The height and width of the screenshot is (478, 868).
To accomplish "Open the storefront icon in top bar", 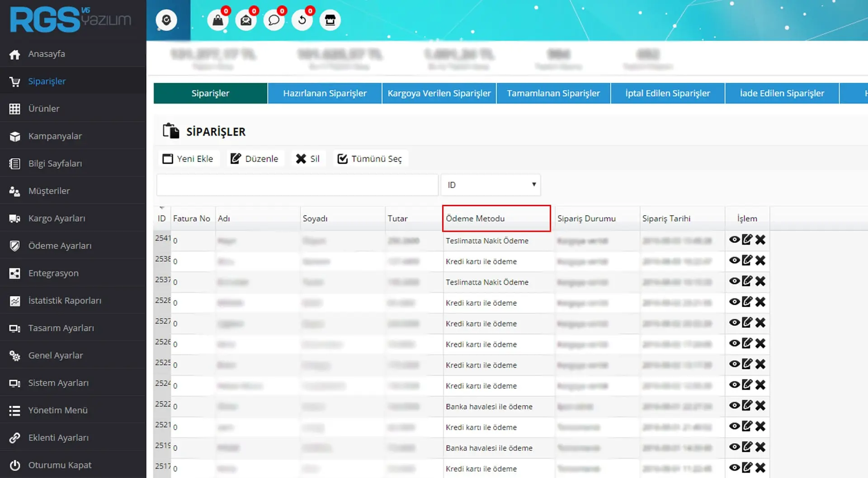I will [330, 20].
